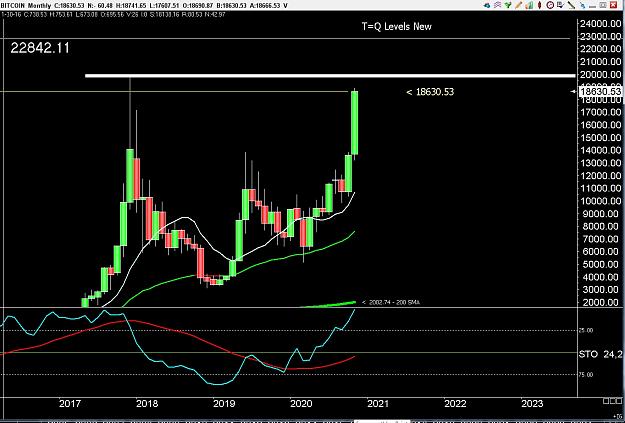Click the last small square at bottom right

(618, 401)
